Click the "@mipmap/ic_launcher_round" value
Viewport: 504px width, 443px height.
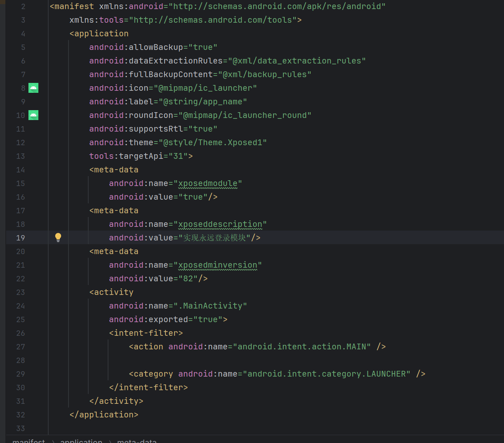(245, 115)
